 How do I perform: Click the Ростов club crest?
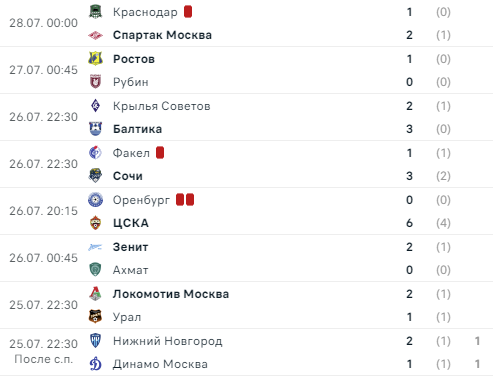pyautogui.click(x=95, y=59)
